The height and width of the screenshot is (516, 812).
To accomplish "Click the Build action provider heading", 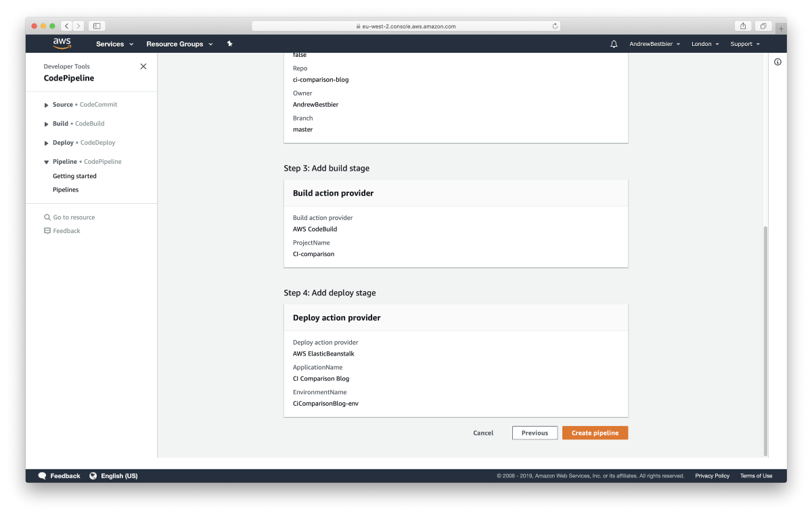I will [x=333, y=193].
